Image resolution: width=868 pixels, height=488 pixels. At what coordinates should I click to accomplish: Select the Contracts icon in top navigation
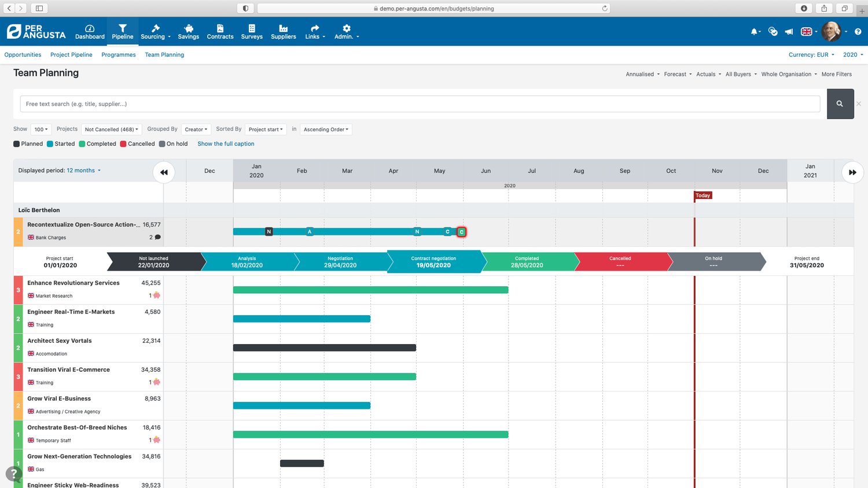click(220, 27)
